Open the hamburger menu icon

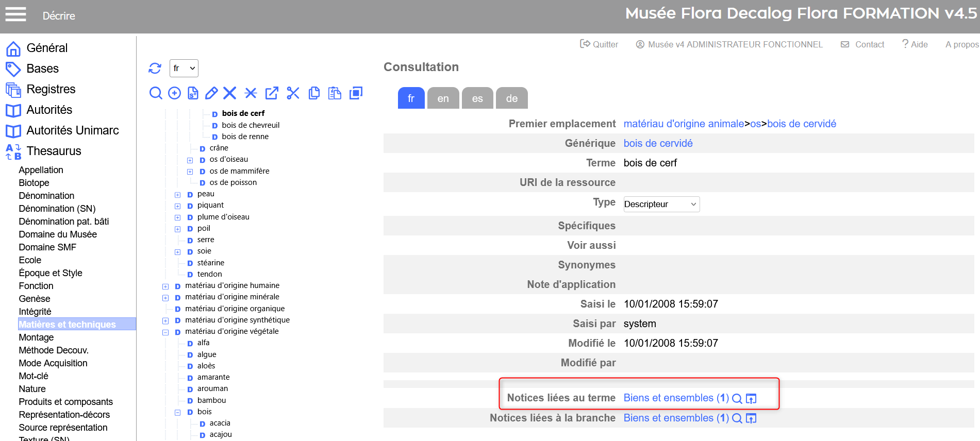(15, 14)
